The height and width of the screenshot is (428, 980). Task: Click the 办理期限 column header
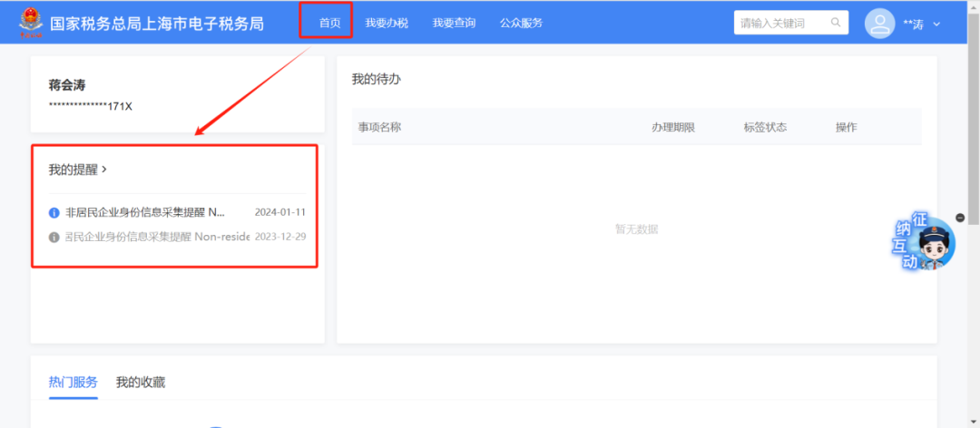(x=673, y=128)
